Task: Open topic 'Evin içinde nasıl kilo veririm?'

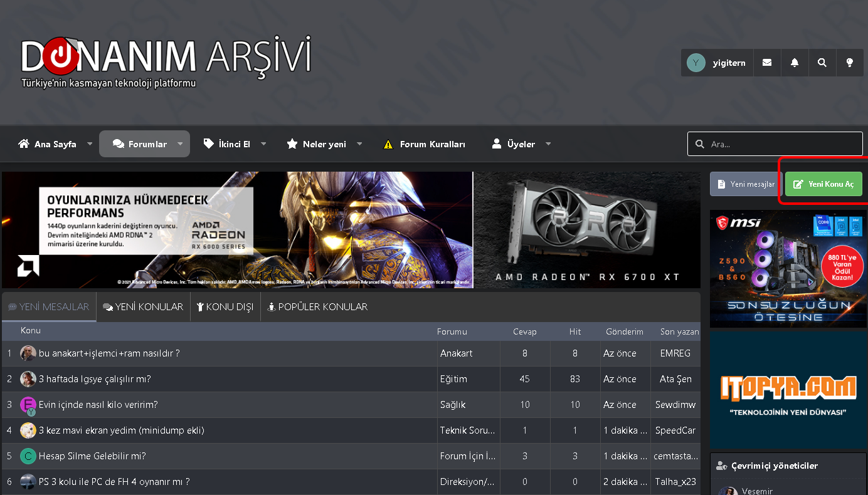Action: 98,405
